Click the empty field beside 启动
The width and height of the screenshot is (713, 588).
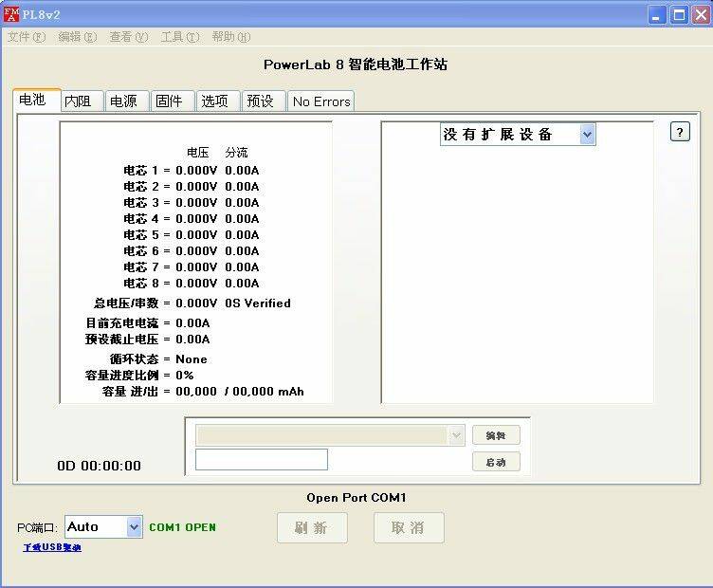pos(262,459)
